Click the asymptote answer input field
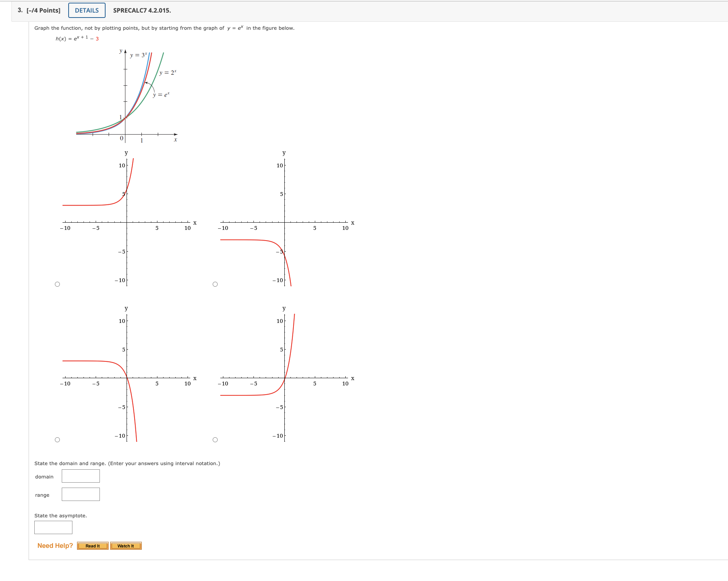Viewport: 728px width, 581px height. (53, 527)
